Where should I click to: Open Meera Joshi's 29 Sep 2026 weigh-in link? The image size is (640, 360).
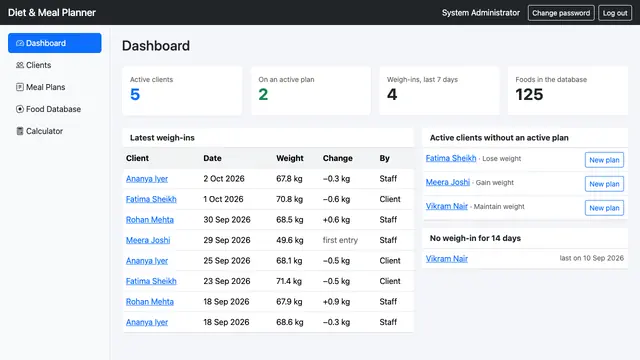click(x=148, y=240)
